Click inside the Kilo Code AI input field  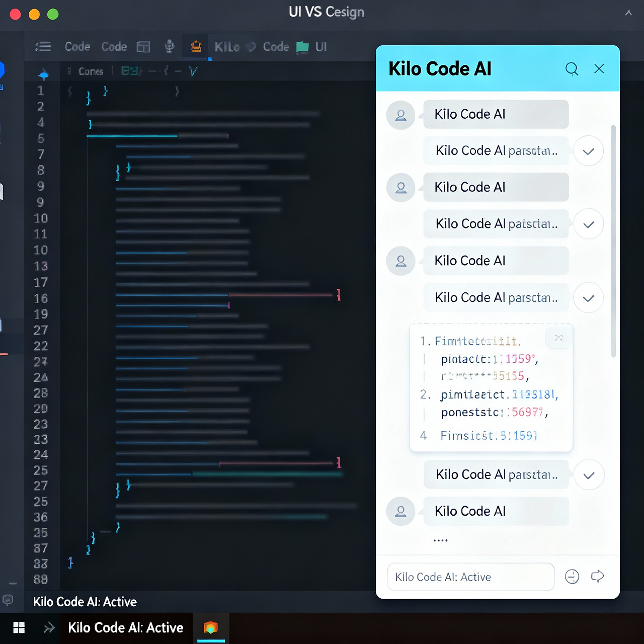click(x=470, y=577)
